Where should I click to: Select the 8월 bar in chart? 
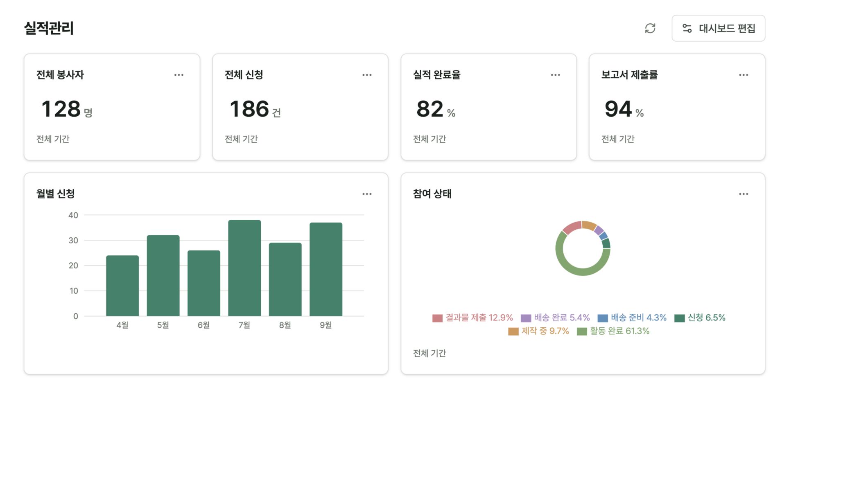point(285,279)
